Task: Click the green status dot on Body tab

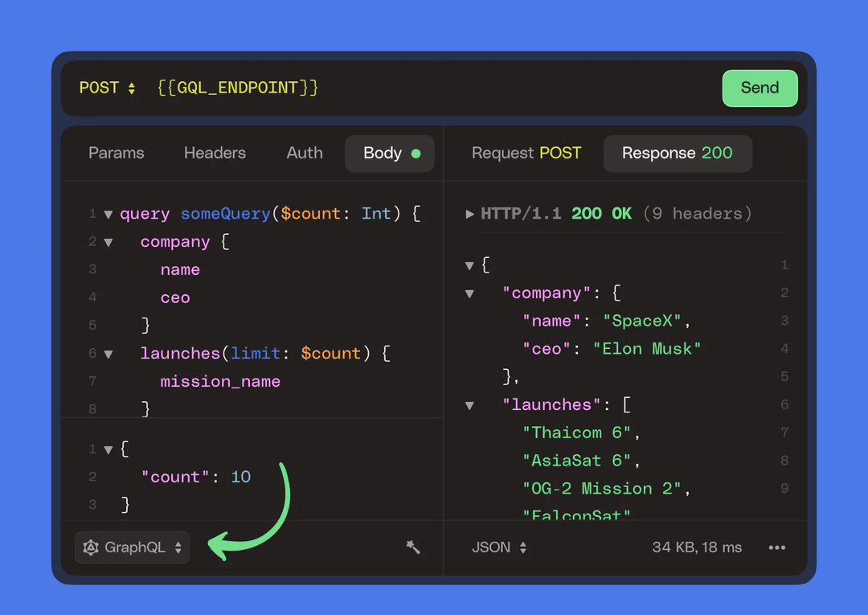Action: 419,153
